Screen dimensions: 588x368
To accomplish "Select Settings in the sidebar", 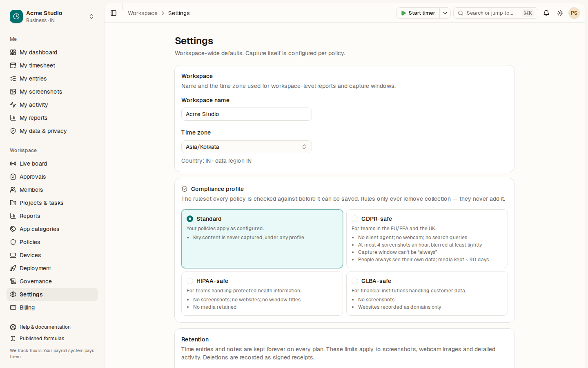I will click(52, 294).
